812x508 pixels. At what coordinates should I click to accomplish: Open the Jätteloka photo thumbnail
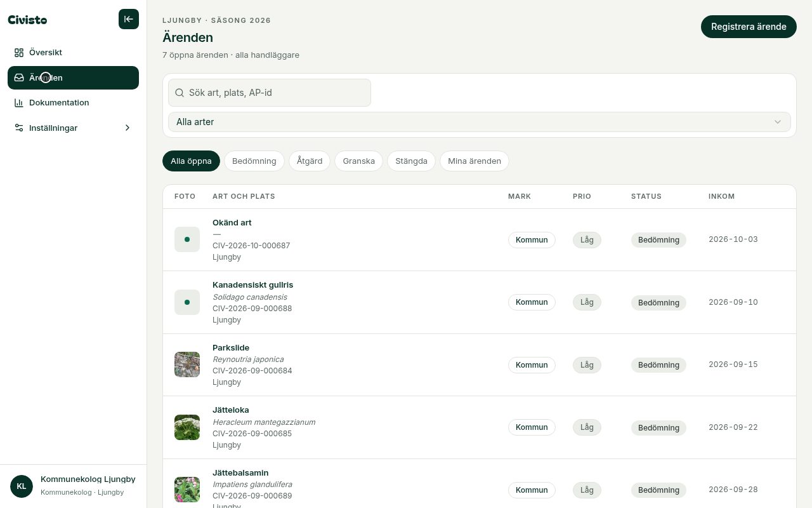coord(187,427)
